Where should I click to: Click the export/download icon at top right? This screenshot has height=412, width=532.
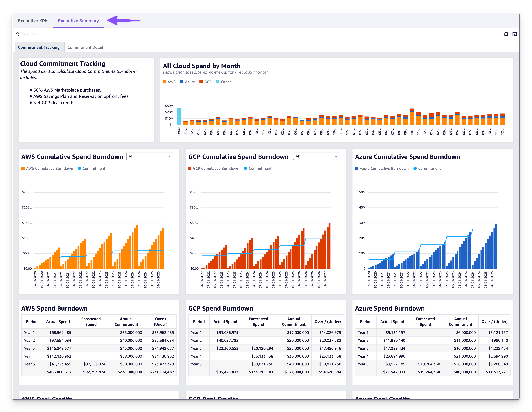[514, 34]
